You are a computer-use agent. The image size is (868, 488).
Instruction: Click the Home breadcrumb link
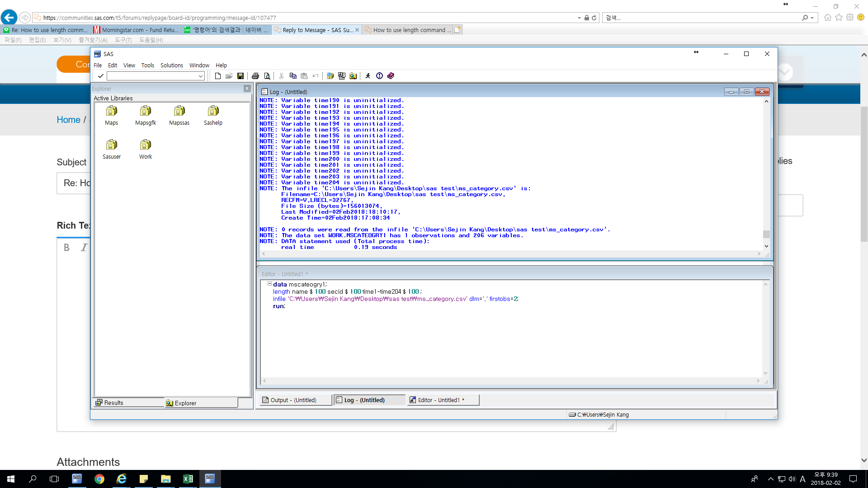point(68,120)
